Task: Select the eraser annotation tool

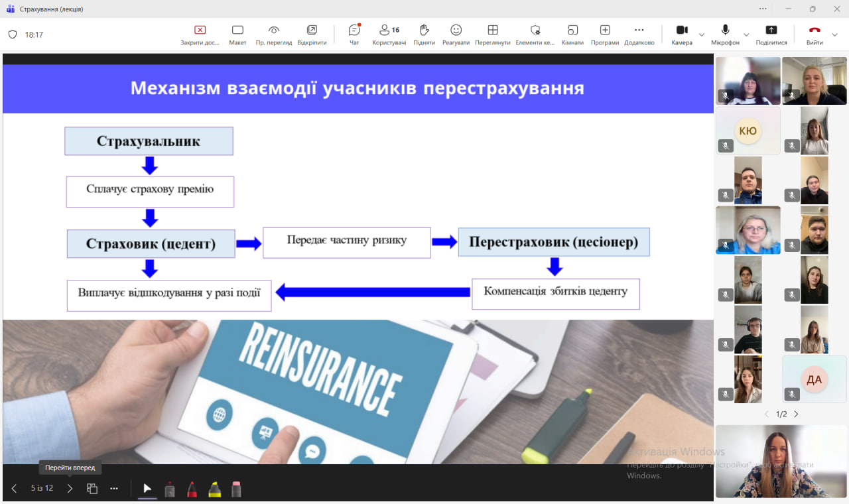Action: coord(236,489)
